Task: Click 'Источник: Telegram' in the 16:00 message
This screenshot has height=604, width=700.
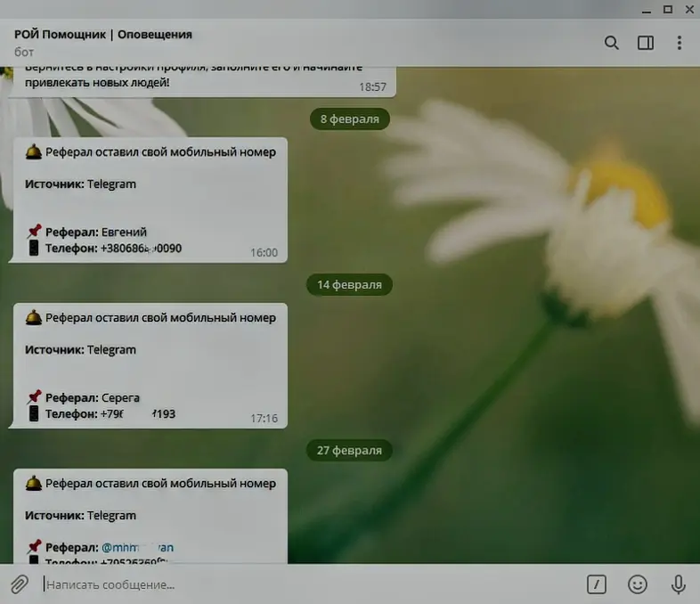Action: tap(80, 184)
